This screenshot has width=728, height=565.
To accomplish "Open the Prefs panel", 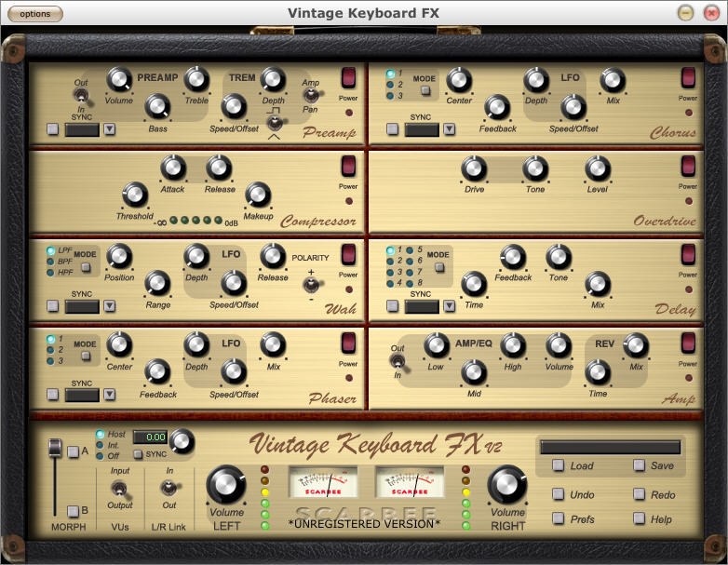I will (x=559, y=518).
